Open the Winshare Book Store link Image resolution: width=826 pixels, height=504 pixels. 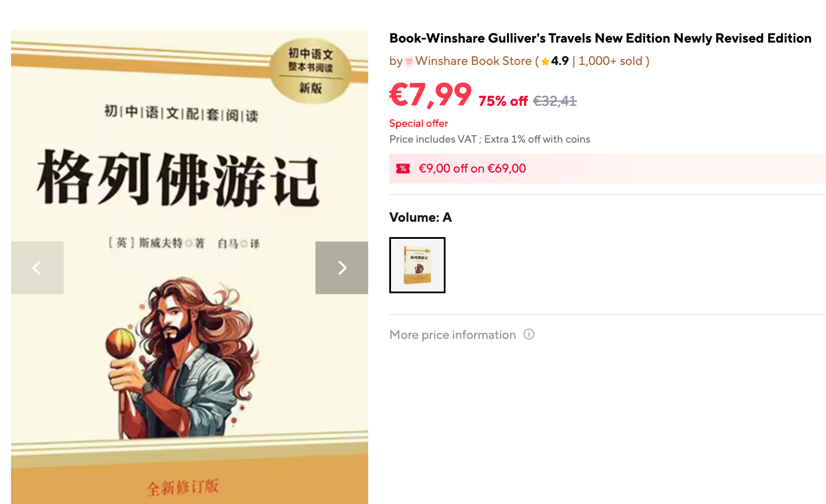pyautogui.click(x=473, y=61)
